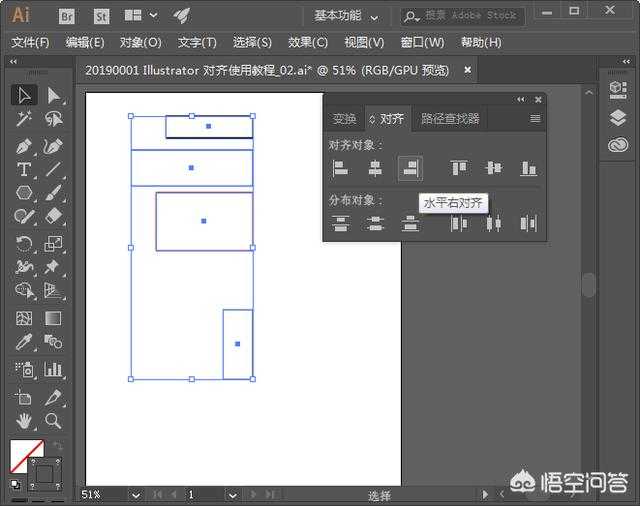The width and height of the screenshot is (640, 506).
Task: Close the Align floating panel
Action: coord(538,100)
